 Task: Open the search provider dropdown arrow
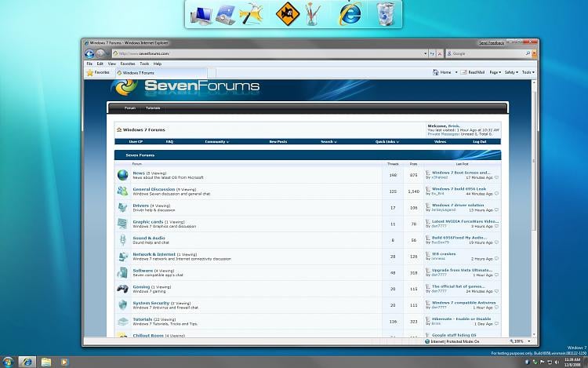[534, 53]
